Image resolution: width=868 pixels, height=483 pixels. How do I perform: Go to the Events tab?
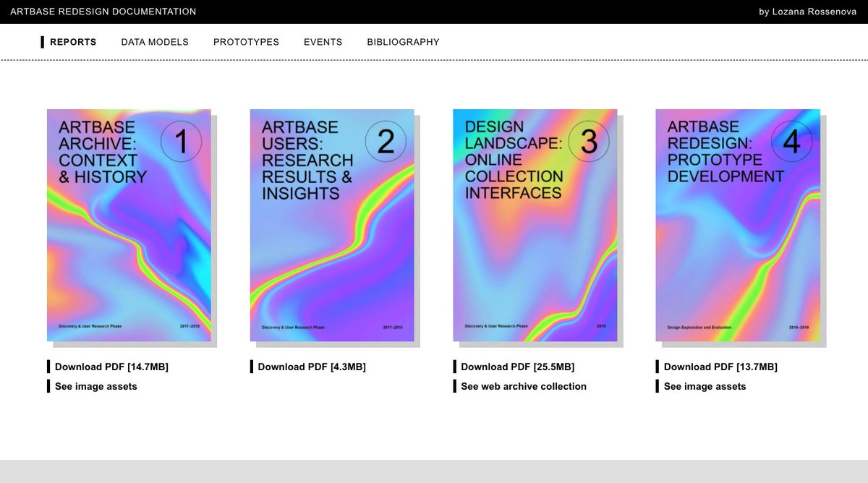[323, 42]
